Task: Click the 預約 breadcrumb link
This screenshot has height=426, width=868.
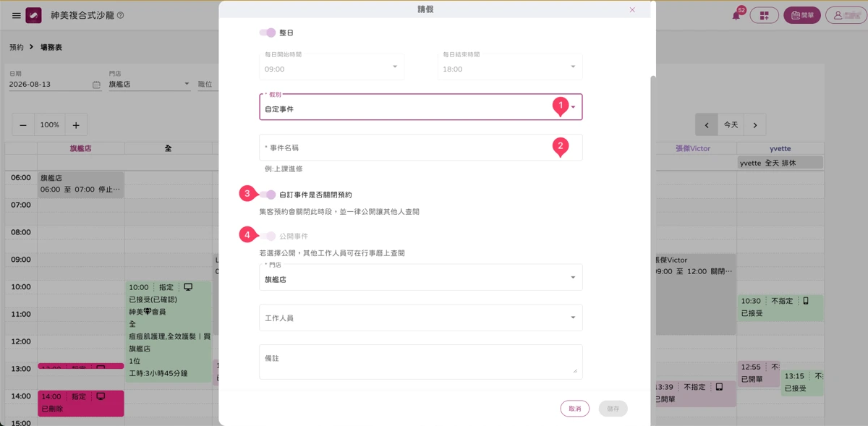Action: coord(16,47)
